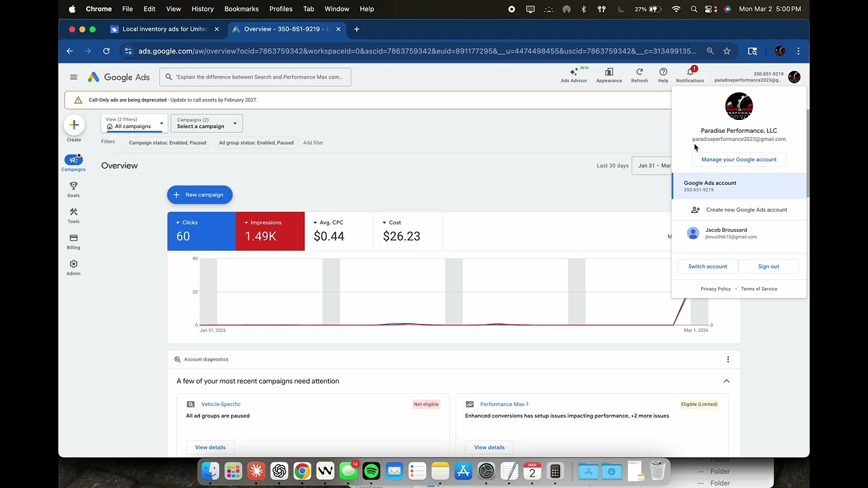Open the Help menu icon
This screenshot has height=488, width=868.
tap(663, 75)
